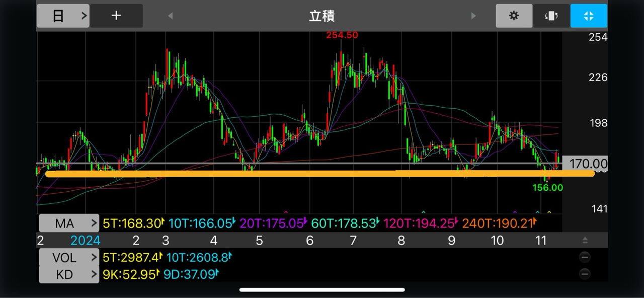The width and height of the screenshot is (644, 298).
Task: Tap the 10T:166.05 moving average value
Action: tap(202, 223)
